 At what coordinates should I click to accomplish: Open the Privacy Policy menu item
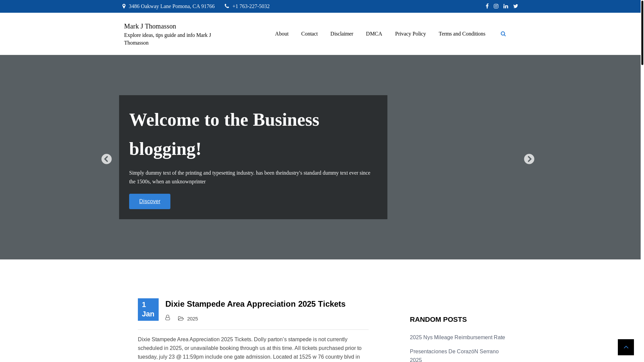coord(411,34)
